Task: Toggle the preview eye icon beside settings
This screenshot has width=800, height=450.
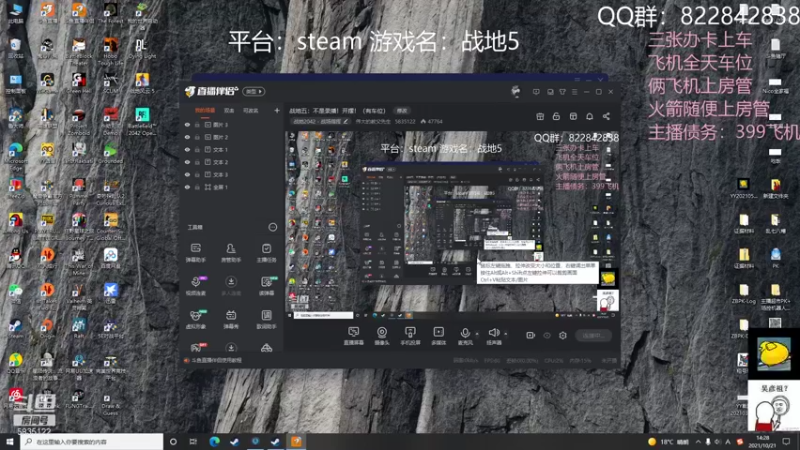Action: [x=547, y=335]
